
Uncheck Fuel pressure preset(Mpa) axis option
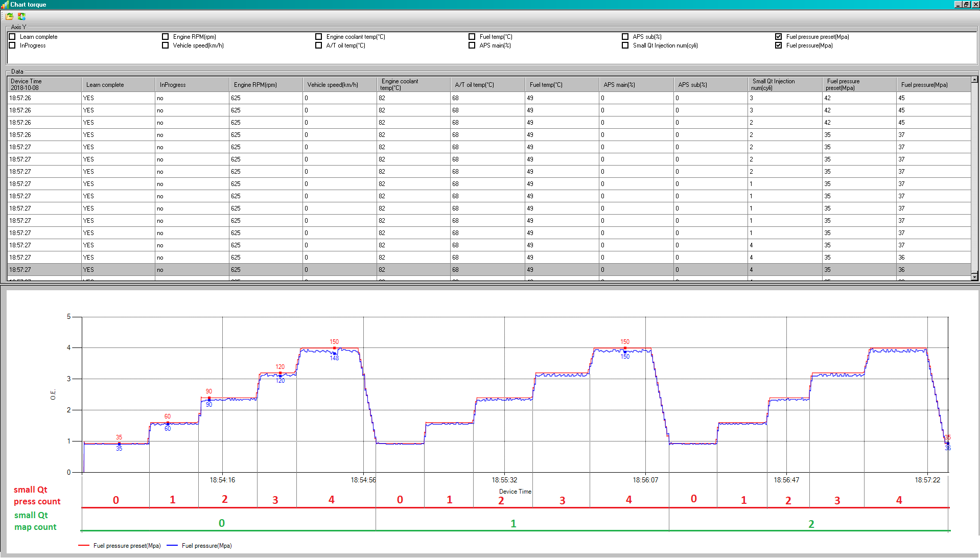pos(779,37)
